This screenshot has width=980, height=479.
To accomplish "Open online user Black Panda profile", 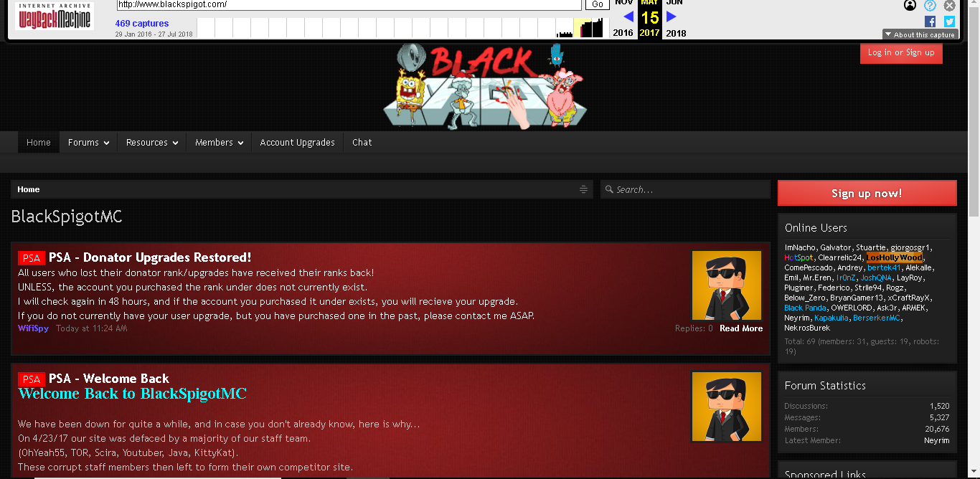I will click(x=805, y=308).
